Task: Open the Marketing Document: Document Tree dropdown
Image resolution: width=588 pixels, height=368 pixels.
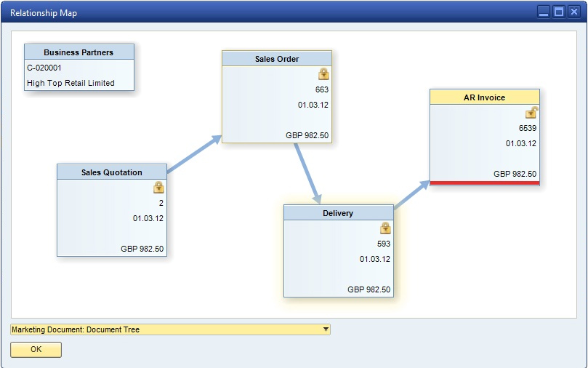Action: point(326,329)
